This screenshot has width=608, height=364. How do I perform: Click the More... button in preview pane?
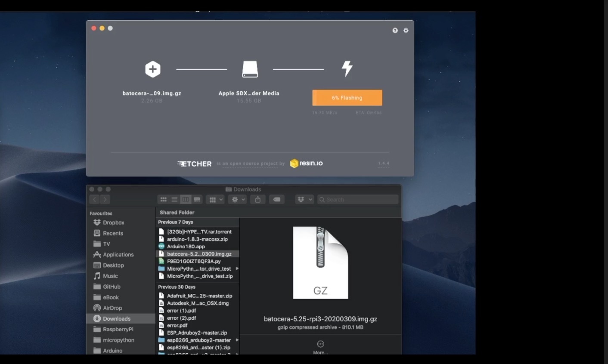coord(320,347)
